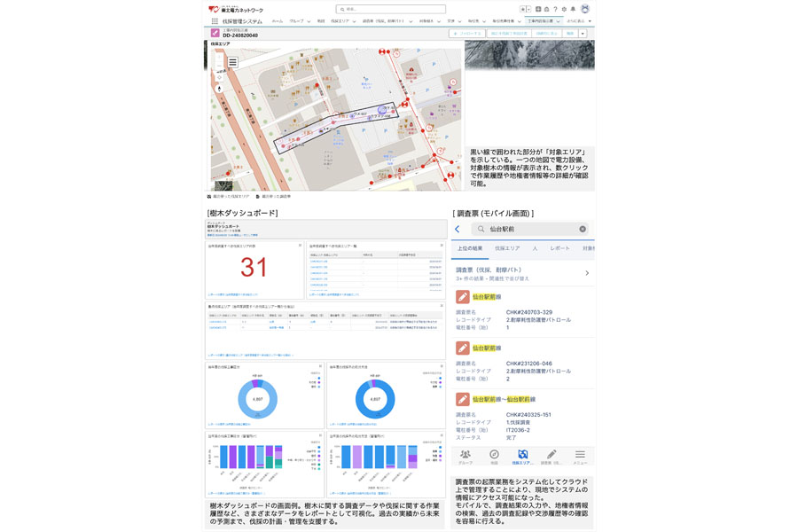Expand the left donut chart widget
Viewport: 798px width, 532px height.
coord(320,366)
